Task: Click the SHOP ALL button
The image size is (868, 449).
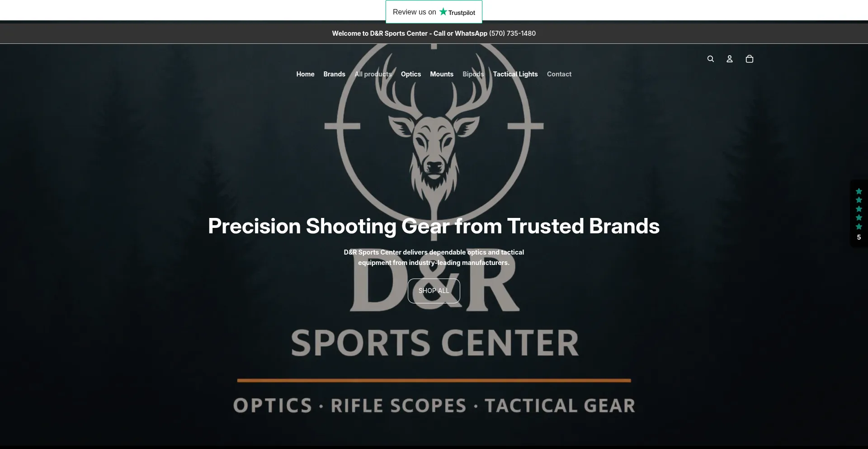Action: (x=434, y=291)
